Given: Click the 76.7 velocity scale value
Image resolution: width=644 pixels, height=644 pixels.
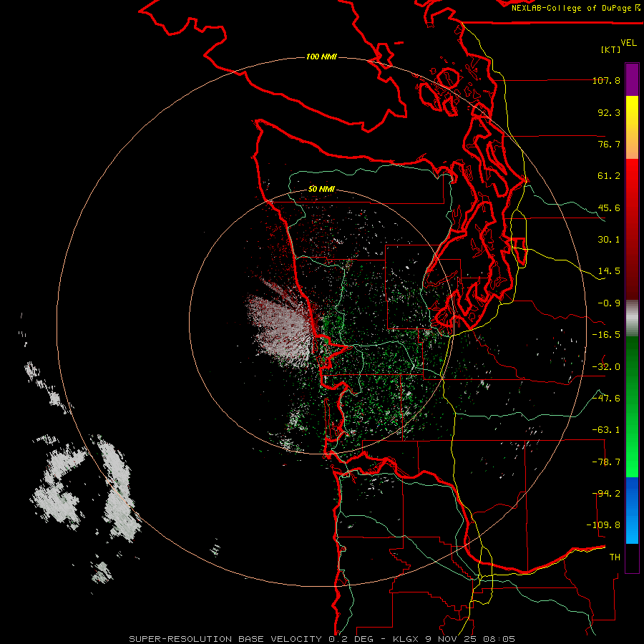Looking at the screenshot, I should (609, 144).
